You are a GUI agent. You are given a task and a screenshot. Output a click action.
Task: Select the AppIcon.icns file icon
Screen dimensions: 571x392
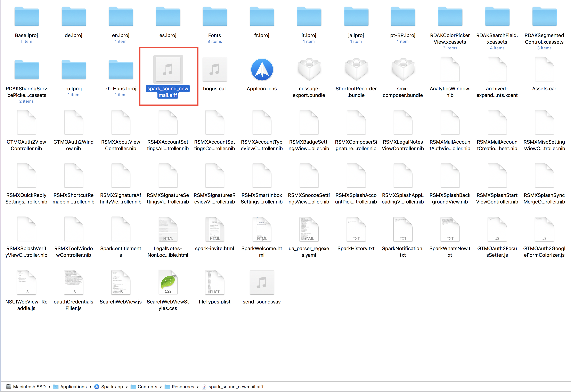tap(262, 70)
